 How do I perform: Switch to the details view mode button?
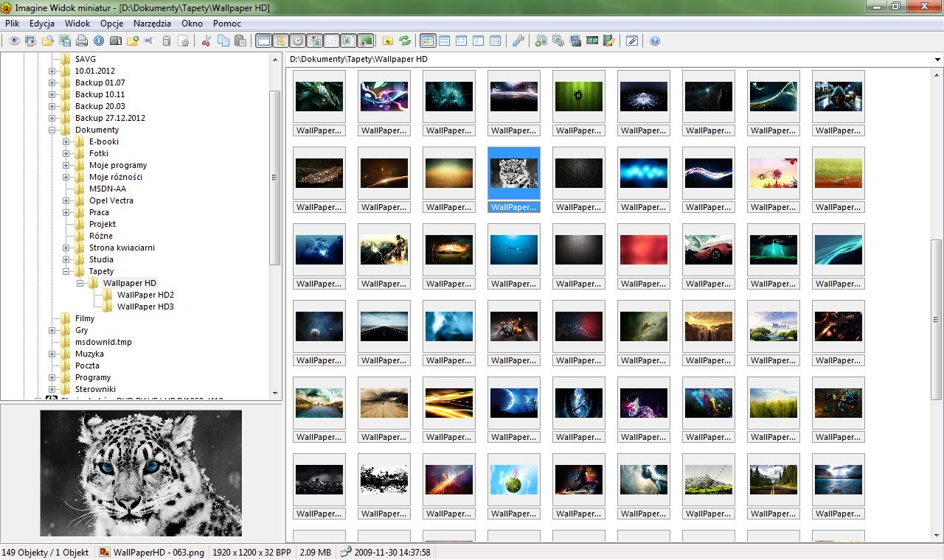click(x=495, y=41)
